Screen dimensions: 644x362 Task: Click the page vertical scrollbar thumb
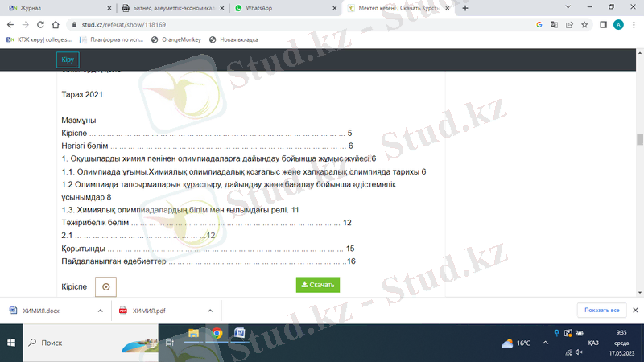coord(639,139)
